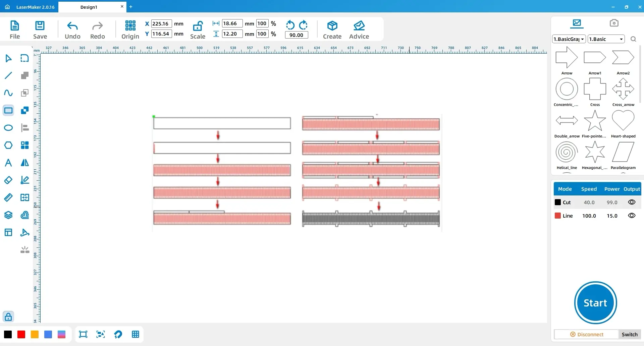The width and height of the screenshot is (644, 346).
Task: Open the File menu
Action: tap(15, 30)
